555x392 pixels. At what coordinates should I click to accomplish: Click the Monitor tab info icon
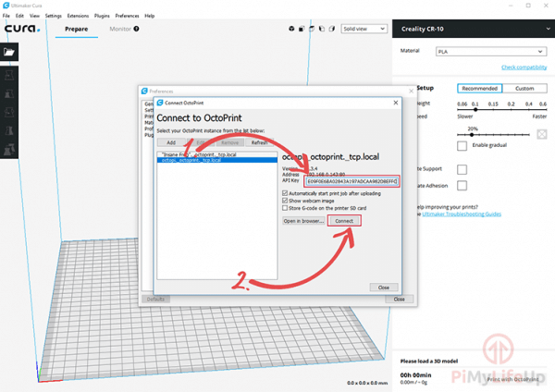pos(136,29)
